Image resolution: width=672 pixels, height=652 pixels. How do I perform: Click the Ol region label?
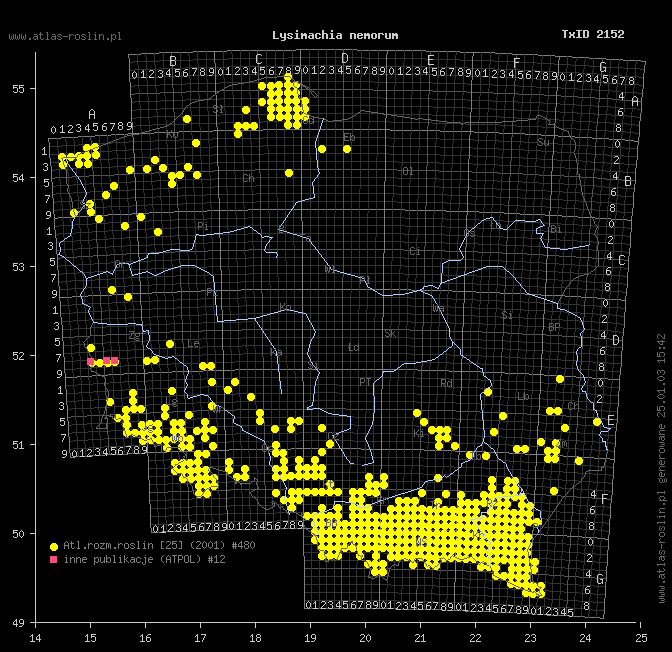point(408,171)
